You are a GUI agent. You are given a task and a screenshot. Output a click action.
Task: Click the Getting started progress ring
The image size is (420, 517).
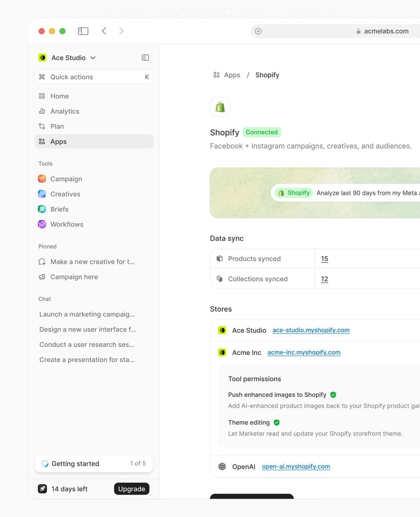[45, 464]
